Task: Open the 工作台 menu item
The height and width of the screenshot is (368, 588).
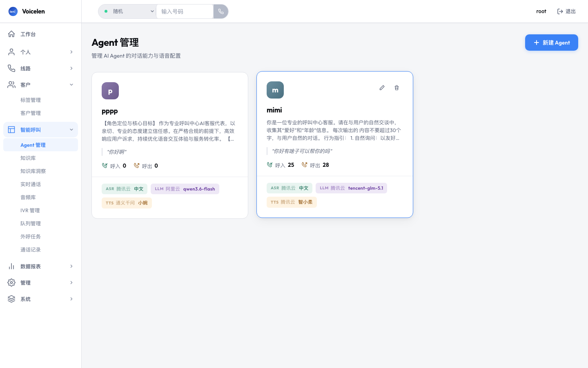Action: point(40,34)
